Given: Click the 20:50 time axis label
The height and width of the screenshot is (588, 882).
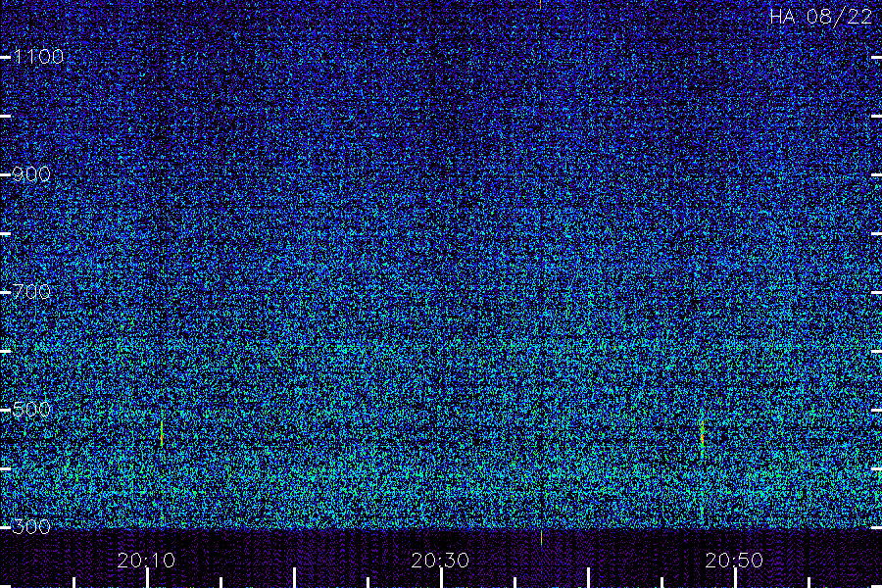Looking at the screenshot, I should (x=734, y=560).
